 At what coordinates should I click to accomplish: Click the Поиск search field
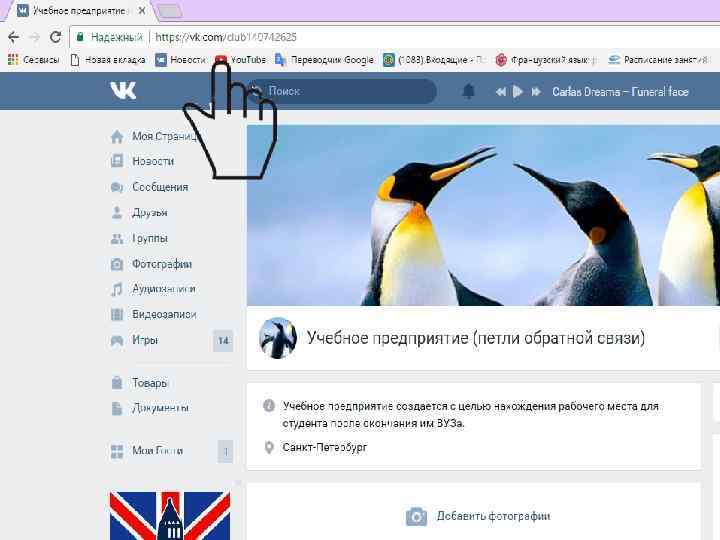coord(342,91)
